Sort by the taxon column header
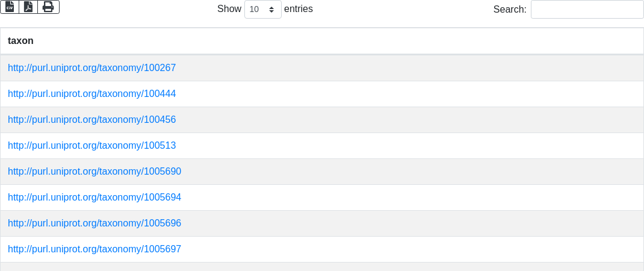 tap(20, 41)
